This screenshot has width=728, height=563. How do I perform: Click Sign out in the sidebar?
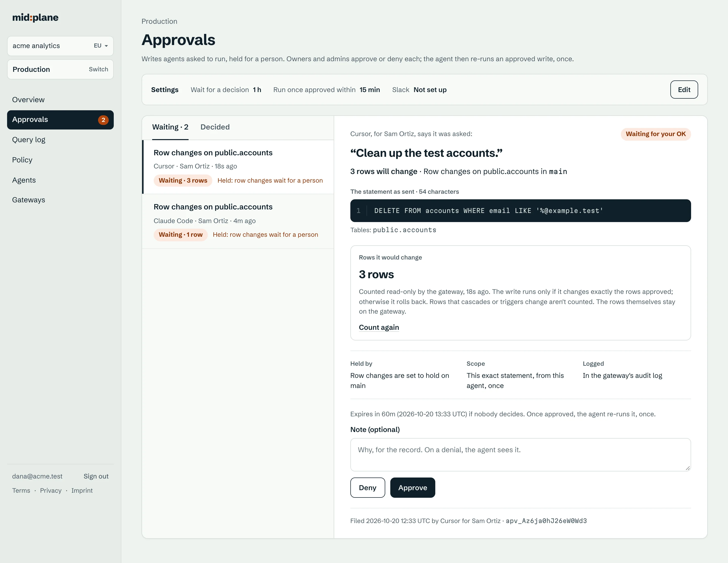[x=96, y=476]
